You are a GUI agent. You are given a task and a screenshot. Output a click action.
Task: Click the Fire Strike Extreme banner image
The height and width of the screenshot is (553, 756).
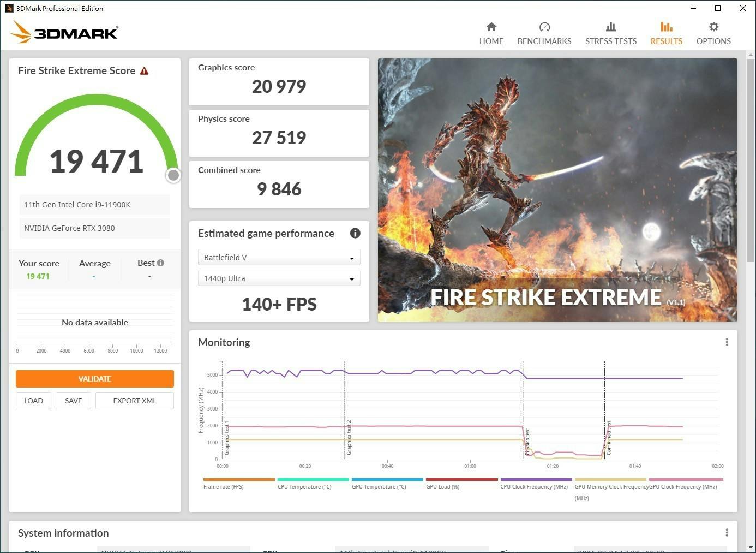tap(557, 190)
